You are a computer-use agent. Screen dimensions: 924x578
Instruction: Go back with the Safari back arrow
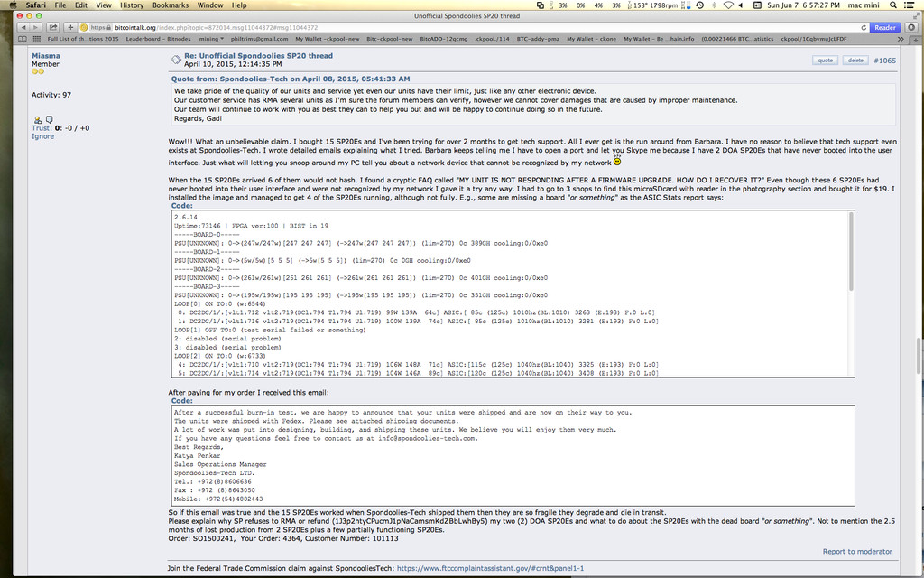[23, 28]
